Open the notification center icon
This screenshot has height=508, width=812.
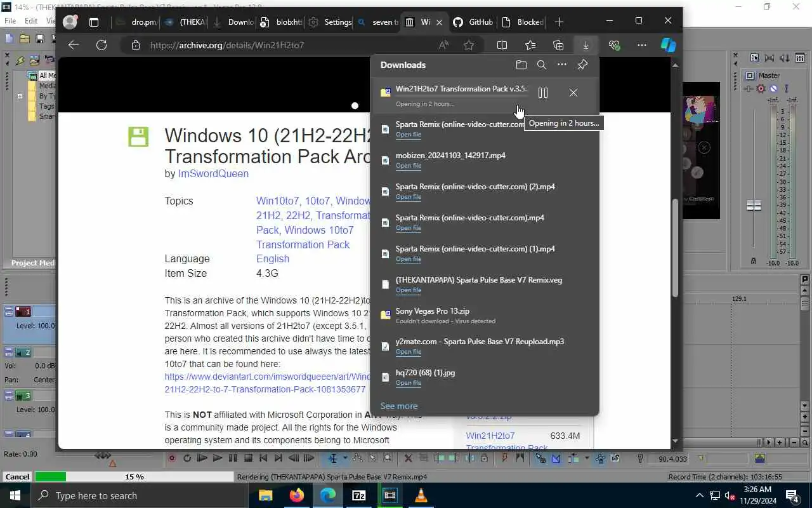coord(792,496)
